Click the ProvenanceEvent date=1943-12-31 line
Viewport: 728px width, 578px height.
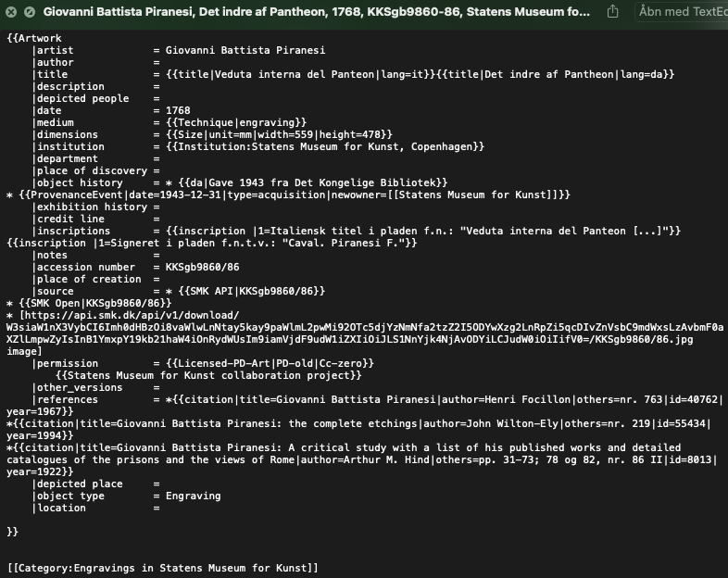pyautogui.click(x=288, y=195)
